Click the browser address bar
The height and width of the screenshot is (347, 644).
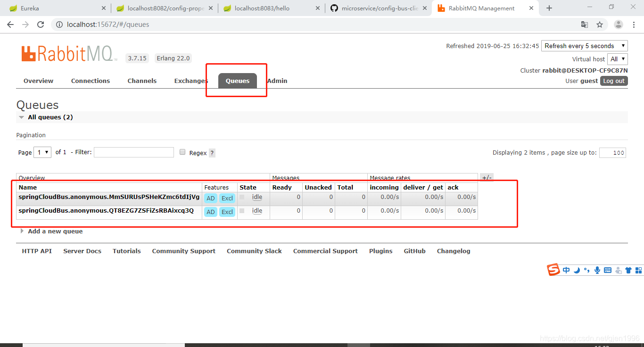click(x=316, y=25)
